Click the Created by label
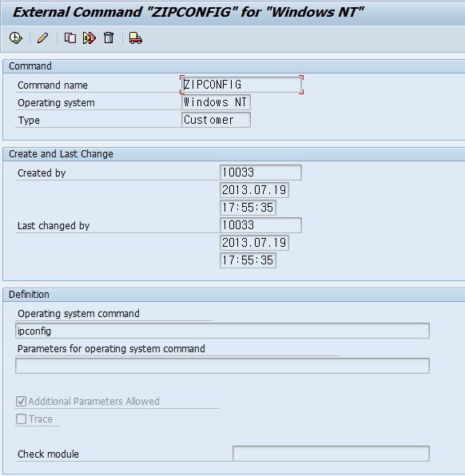The height and width of the screenshot is (476, 465). click(42, 173)
